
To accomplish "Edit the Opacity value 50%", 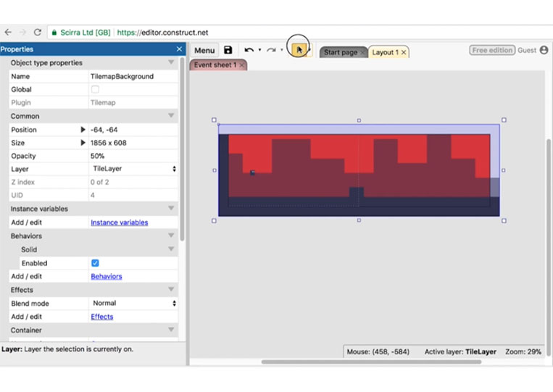I will pyautogui.click(x=133, y=156).
